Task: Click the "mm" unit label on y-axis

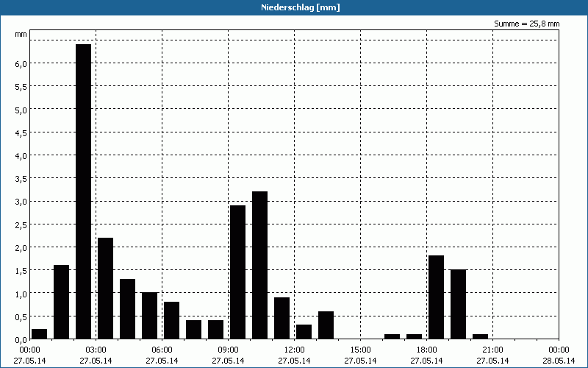Action: click(21, 34)
